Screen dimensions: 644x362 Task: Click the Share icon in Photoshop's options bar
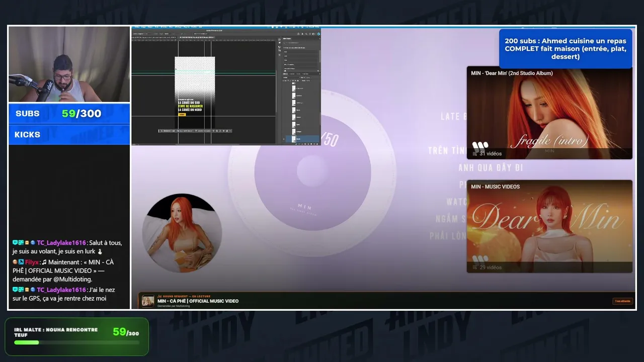click(299, 34)
